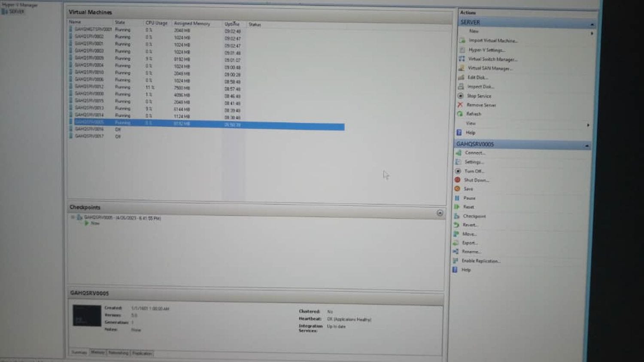Click the green Reset icon
644x362 pixels.
(457, 207)
